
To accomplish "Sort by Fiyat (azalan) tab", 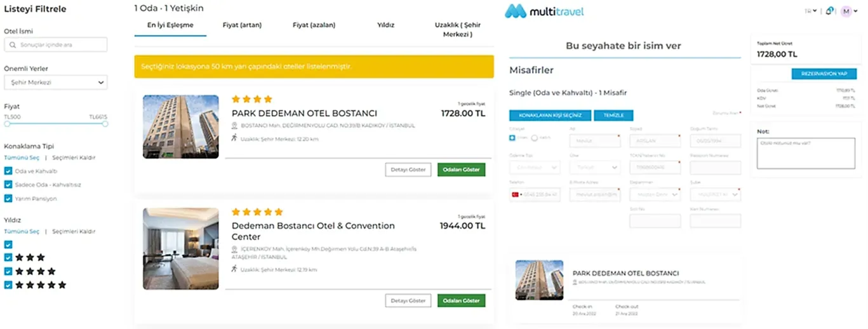I will pyautogui.click(x=314, y=25).
